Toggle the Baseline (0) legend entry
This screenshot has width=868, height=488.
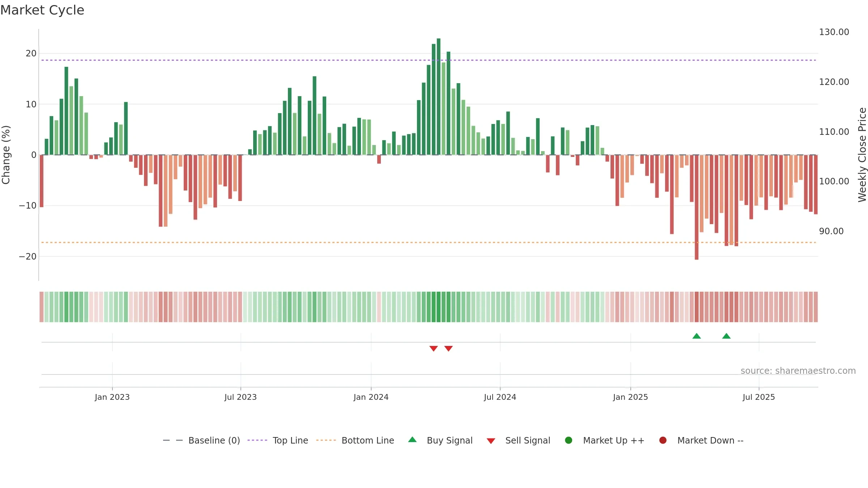pos(201,440)
